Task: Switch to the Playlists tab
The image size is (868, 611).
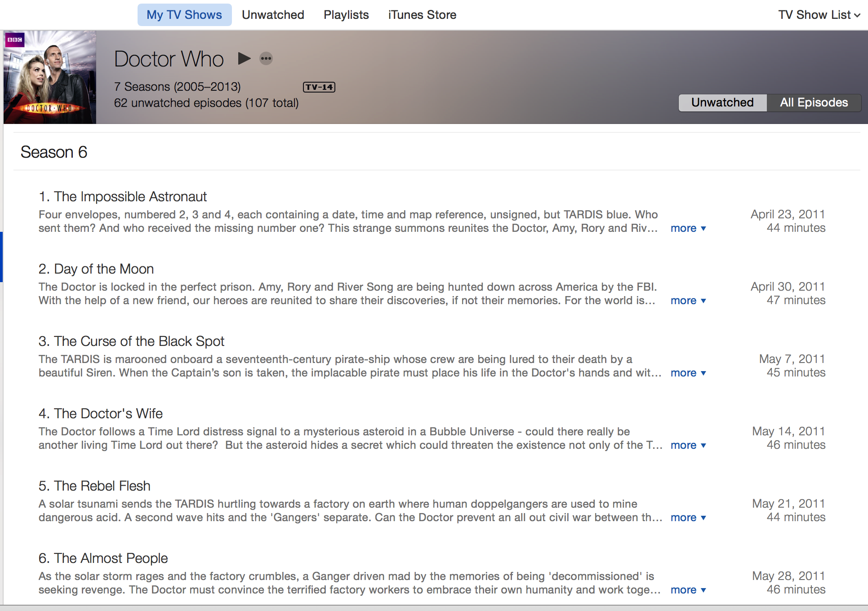Action: 346,15
